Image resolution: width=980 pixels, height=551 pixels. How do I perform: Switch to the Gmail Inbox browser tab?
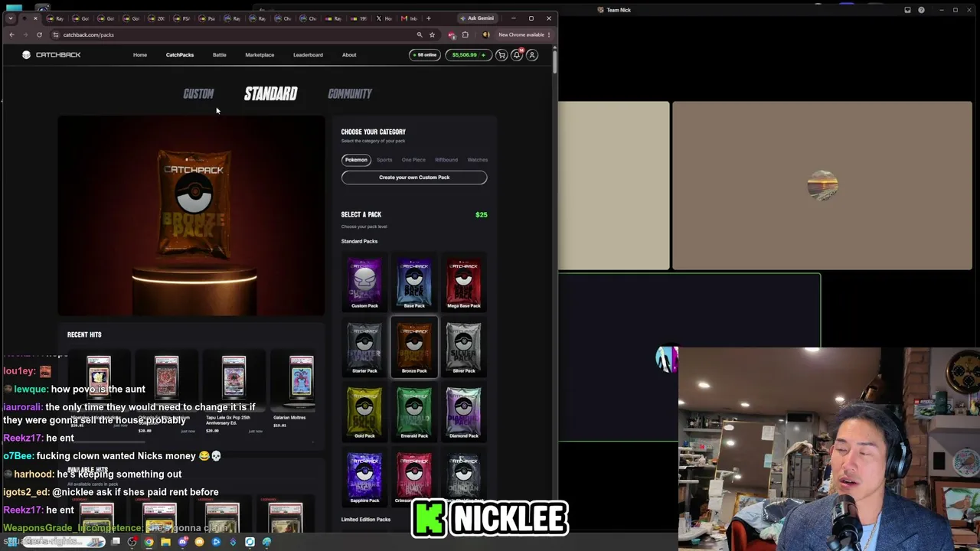(410, 18)
